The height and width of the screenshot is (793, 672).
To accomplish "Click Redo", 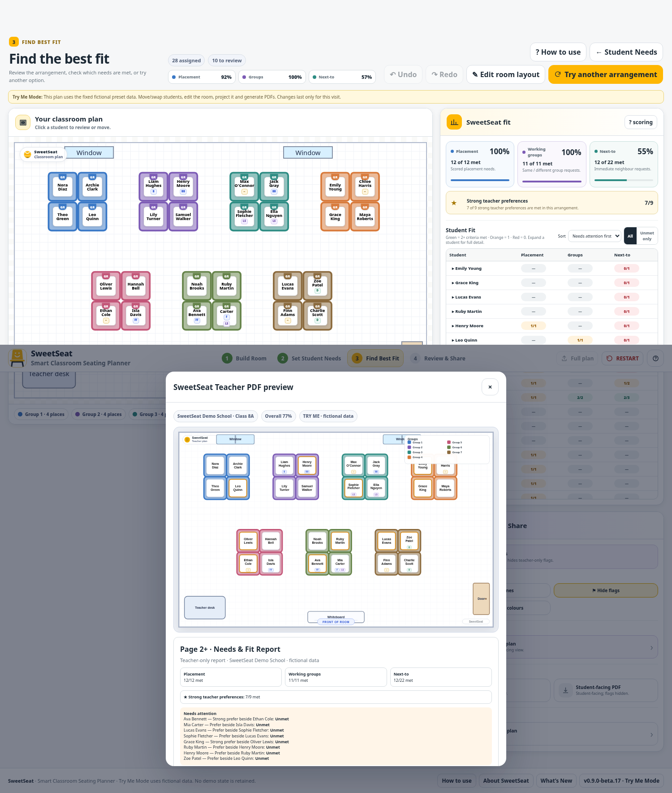I will coord(444,74).
